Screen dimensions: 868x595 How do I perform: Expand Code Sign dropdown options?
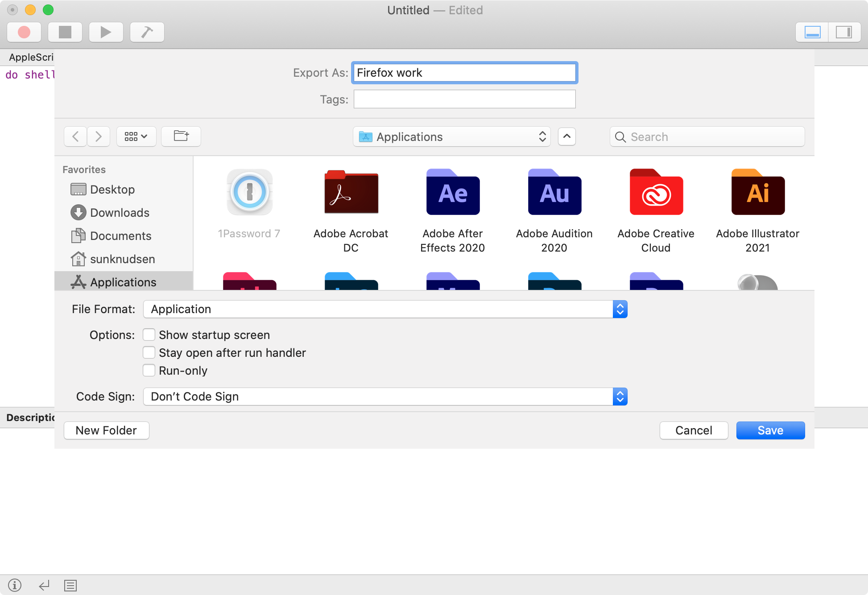pos(620,397)
